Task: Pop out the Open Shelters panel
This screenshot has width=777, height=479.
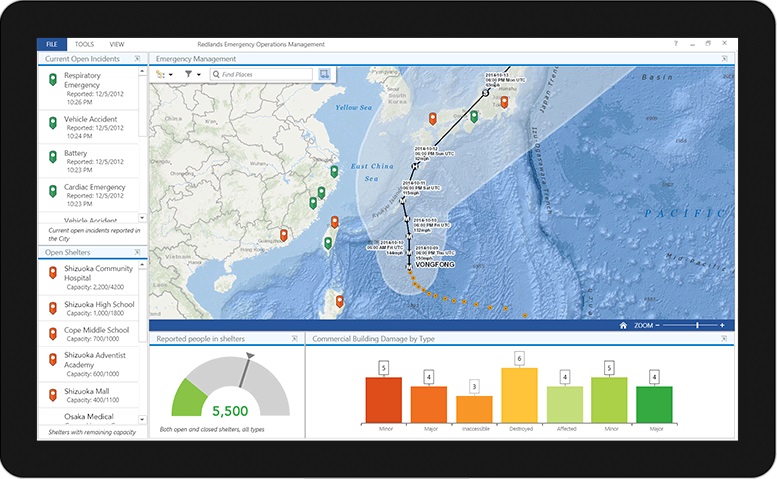Action: [137, 252]
